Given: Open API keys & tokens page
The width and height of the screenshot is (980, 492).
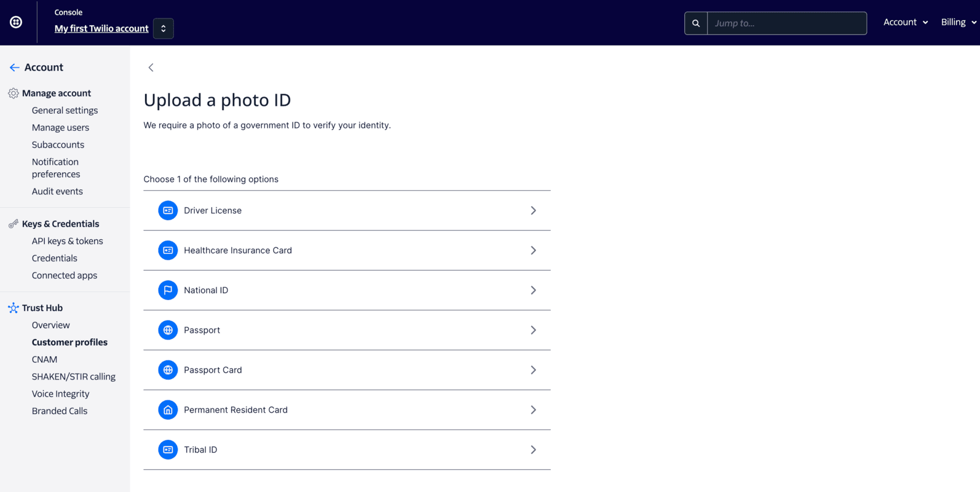Looking at the screenshot, I should pos(67,241).
